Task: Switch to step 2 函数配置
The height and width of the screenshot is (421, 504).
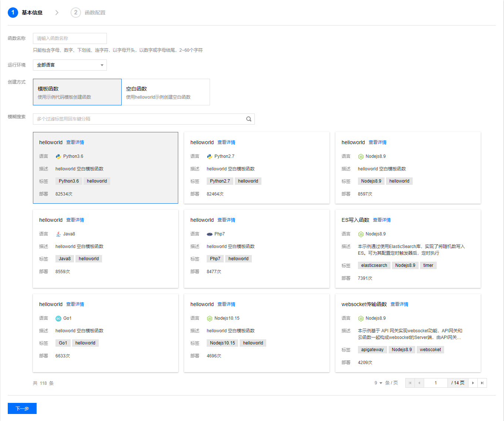Action: (x=88, y=13)
